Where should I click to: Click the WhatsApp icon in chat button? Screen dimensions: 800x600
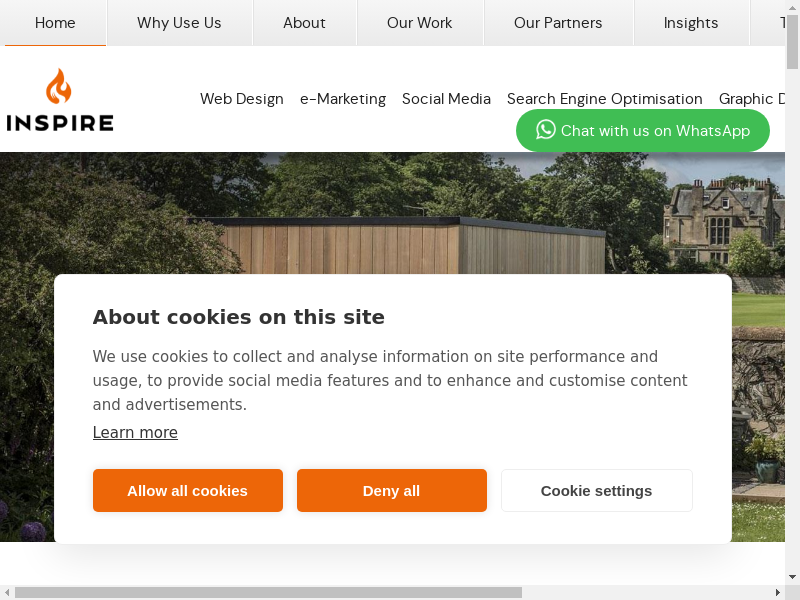[545, 130]
